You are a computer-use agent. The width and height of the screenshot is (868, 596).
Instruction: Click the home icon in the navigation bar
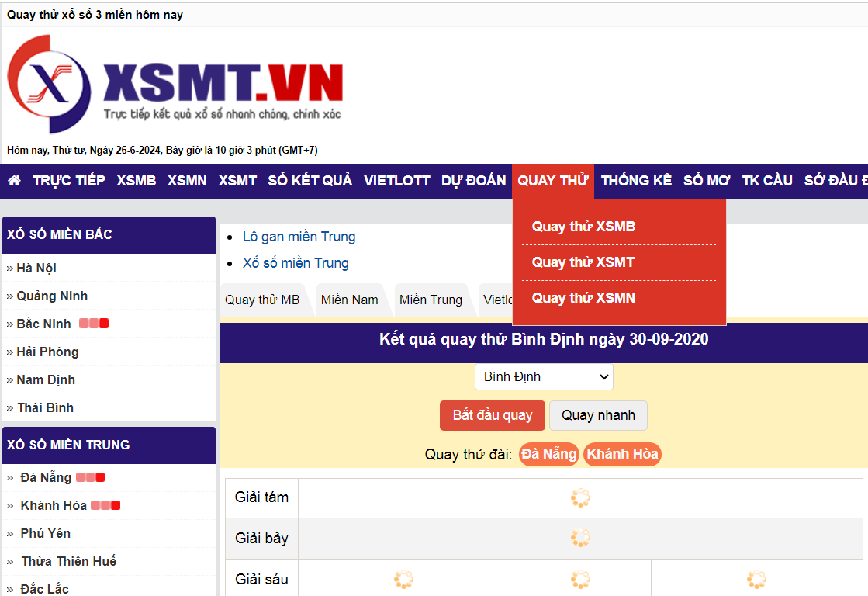click(x=13, y=180)
